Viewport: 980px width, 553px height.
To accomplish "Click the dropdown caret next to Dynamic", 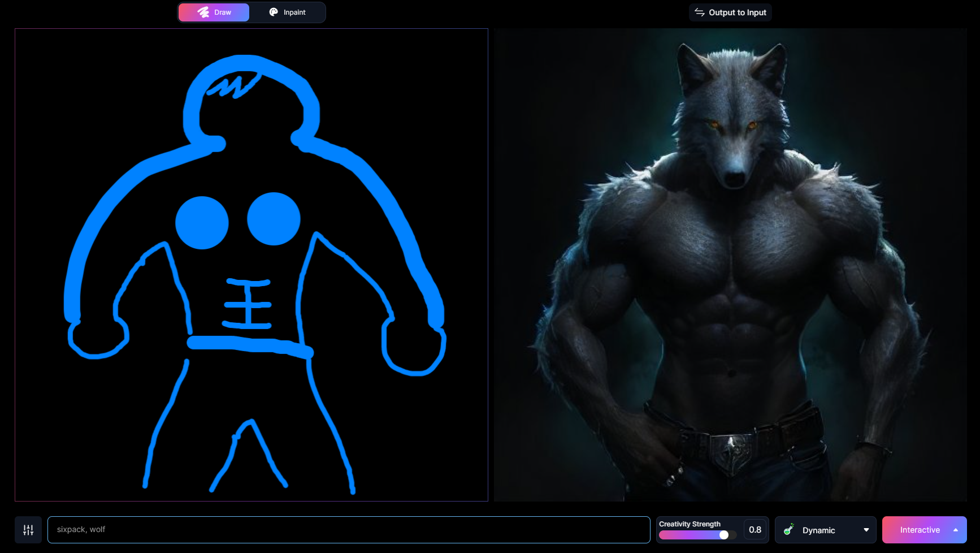I will (x=866, y=530).
